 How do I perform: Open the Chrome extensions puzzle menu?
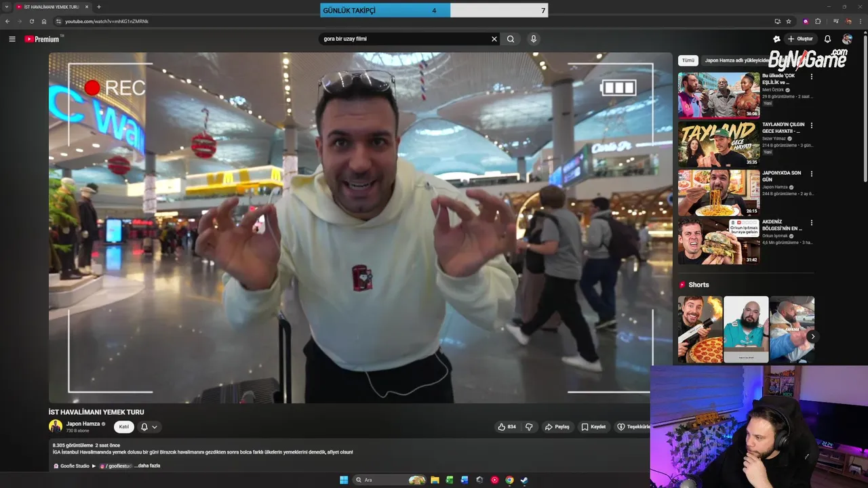coord(818,21)
